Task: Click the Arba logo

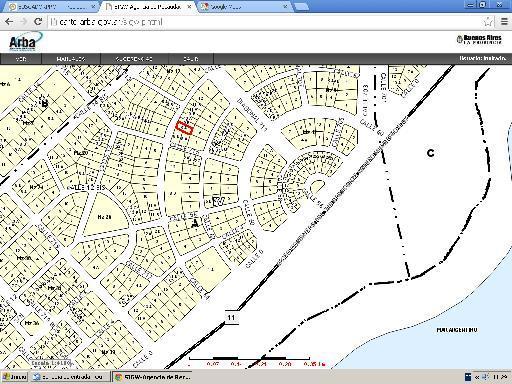Action: point(25,41)
